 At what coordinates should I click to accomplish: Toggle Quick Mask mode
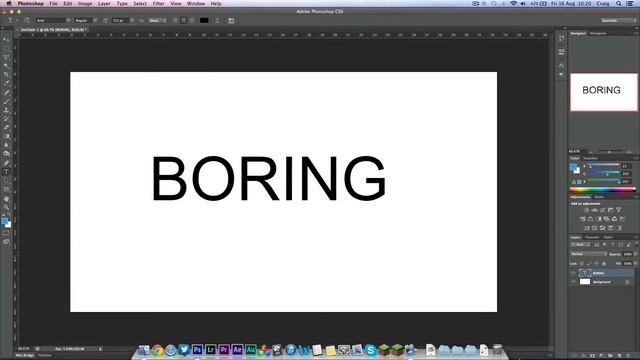(x=6, y=233)
